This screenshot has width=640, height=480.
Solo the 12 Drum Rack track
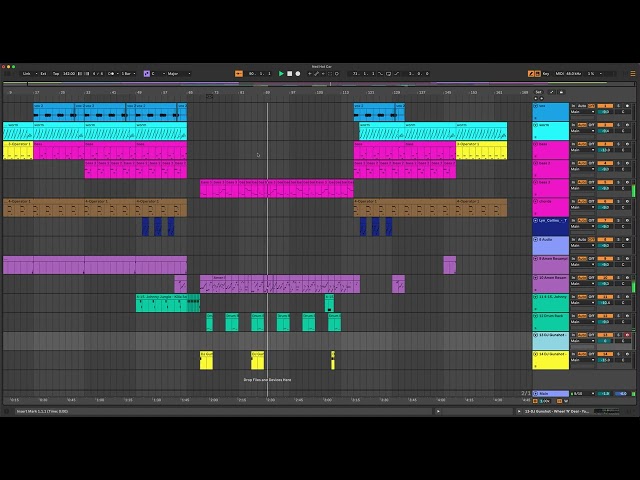618,316
